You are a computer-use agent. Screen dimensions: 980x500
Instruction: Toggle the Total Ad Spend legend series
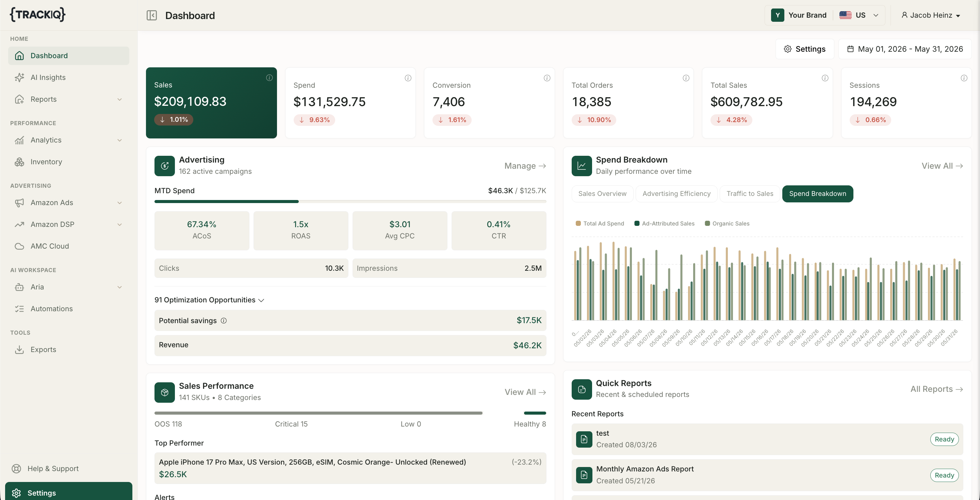pos(600,223)
